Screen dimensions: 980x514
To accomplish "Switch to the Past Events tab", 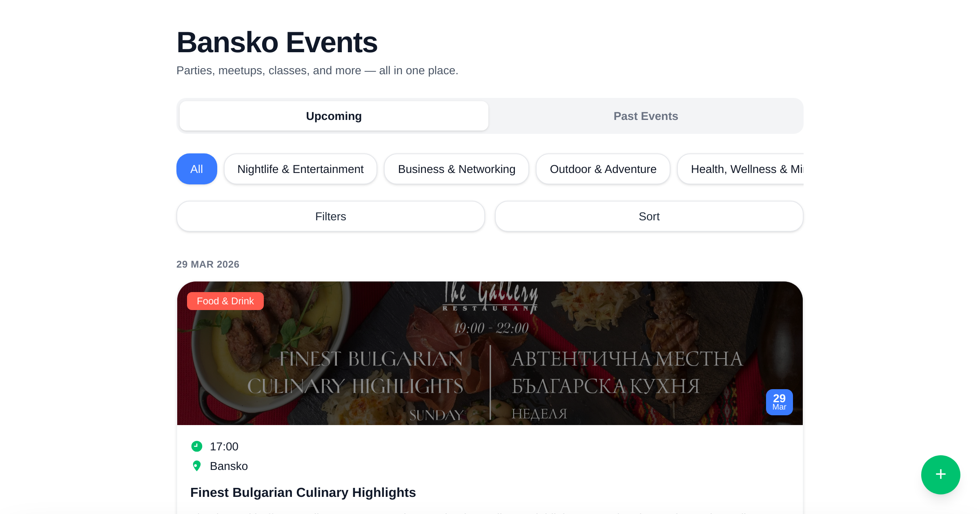I will (x=646, y=116).
